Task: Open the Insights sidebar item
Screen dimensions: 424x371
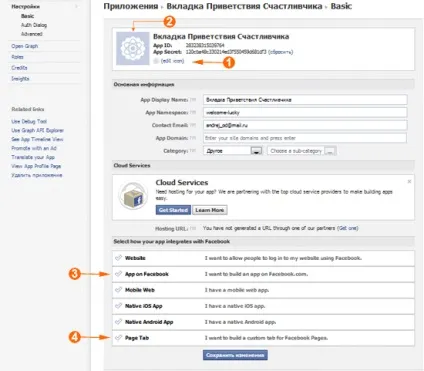Action: coord(20,79)
